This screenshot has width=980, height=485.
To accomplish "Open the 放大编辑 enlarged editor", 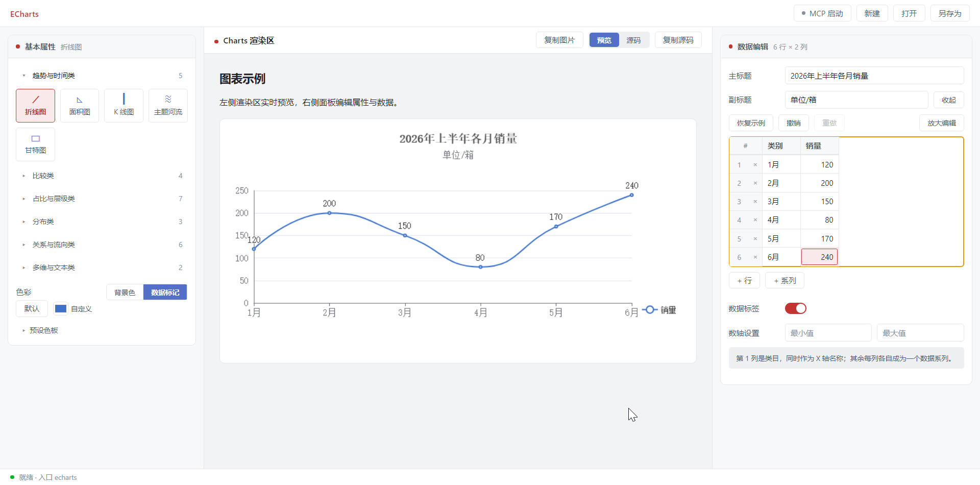I will [x=942, y=123].
